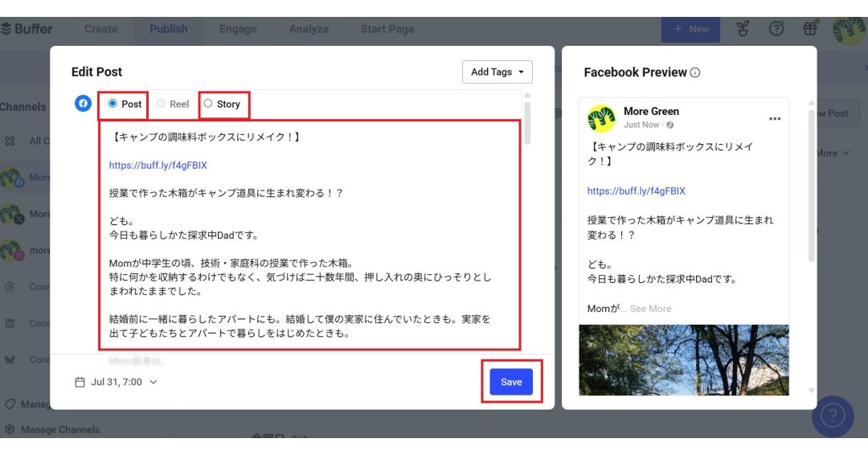
Task: Click the sprout plant icon in header
Action: 743,29
